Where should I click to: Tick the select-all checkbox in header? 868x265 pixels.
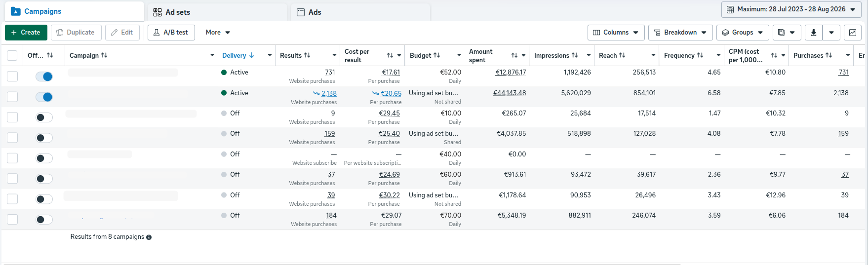12,56
